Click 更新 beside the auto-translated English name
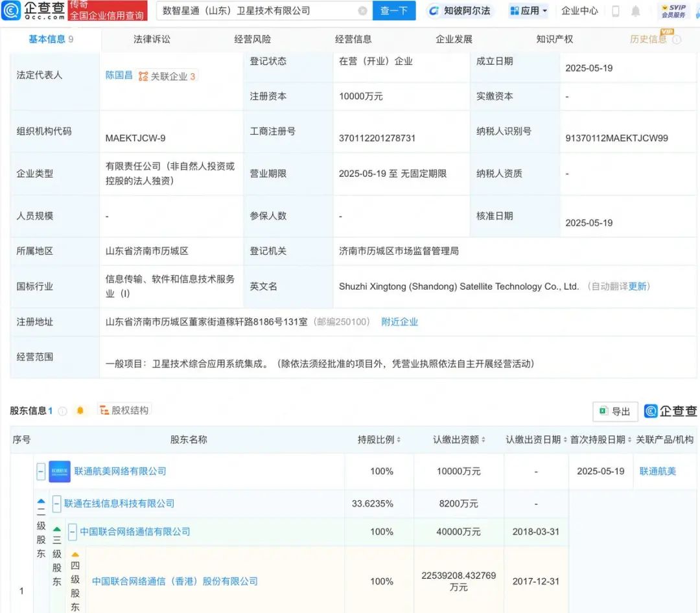Image resolution: width=700 pixels, height=613 pixels. tap(637, 286)
